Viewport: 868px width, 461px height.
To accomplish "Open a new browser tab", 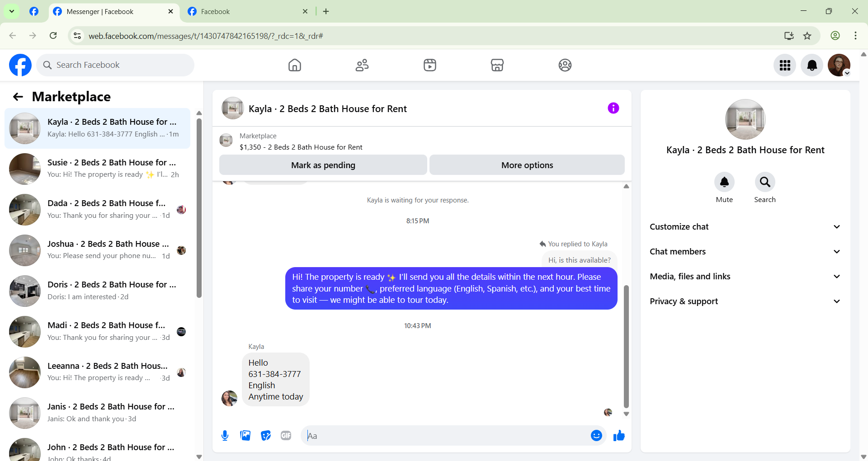I will [326, 12].
